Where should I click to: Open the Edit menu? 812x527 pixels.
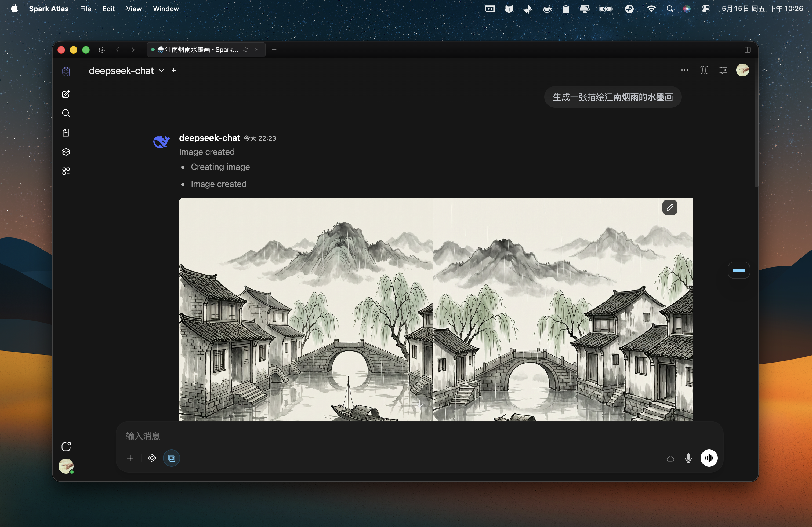(x=108, y=9)
